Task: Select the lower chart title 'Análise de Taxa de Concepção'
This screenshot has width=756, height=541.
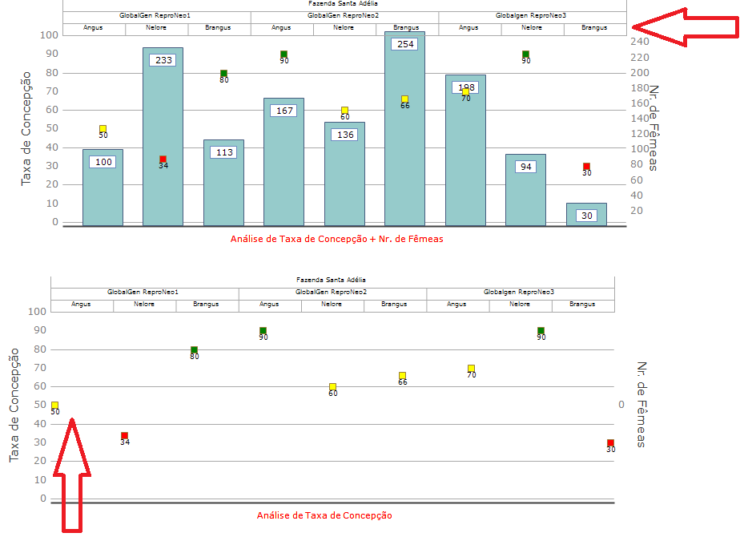Action: [324, 515]
